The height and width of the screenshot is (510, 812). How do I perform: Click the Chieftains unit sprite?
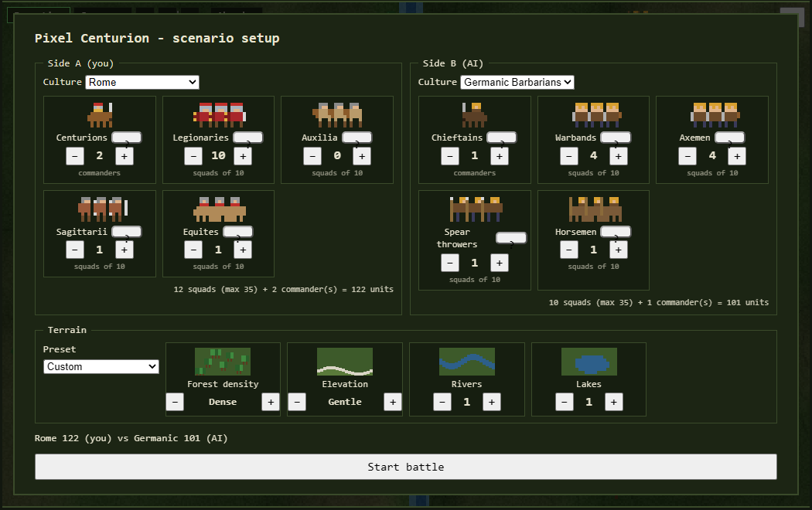474,115
